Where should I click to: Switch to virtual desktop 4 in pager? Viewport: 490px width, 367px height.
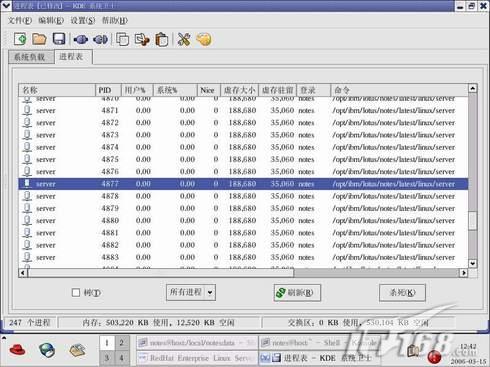pyautogui.click(x=122, y=358)
